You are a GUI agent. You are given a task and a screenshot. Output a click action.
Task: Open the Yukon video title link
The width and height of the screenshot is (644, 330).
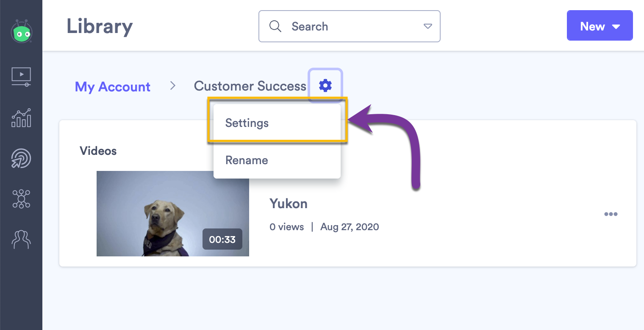click(x=289, y=203)
